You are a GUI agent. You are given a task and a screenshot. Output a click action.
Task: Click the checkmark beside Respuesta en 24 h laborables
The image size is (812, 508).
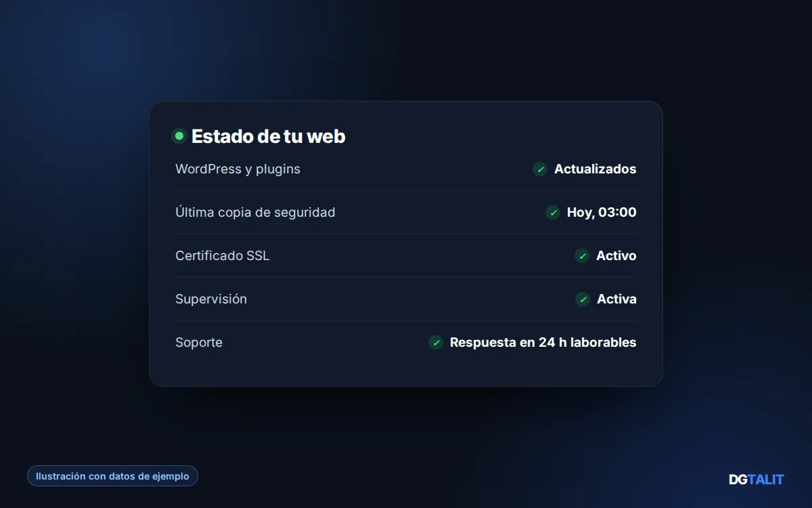[436, 342]
